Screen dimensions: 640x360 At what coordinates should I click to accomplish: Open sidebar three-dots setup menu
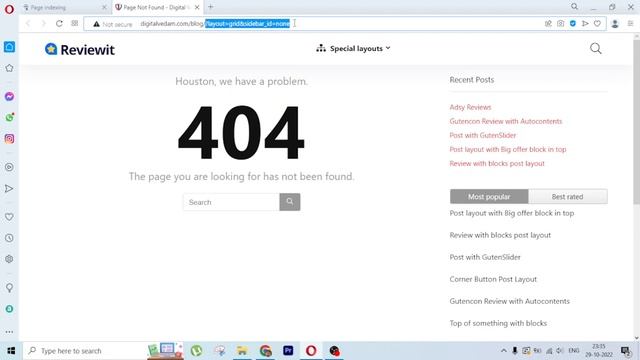tap(9, 332)
